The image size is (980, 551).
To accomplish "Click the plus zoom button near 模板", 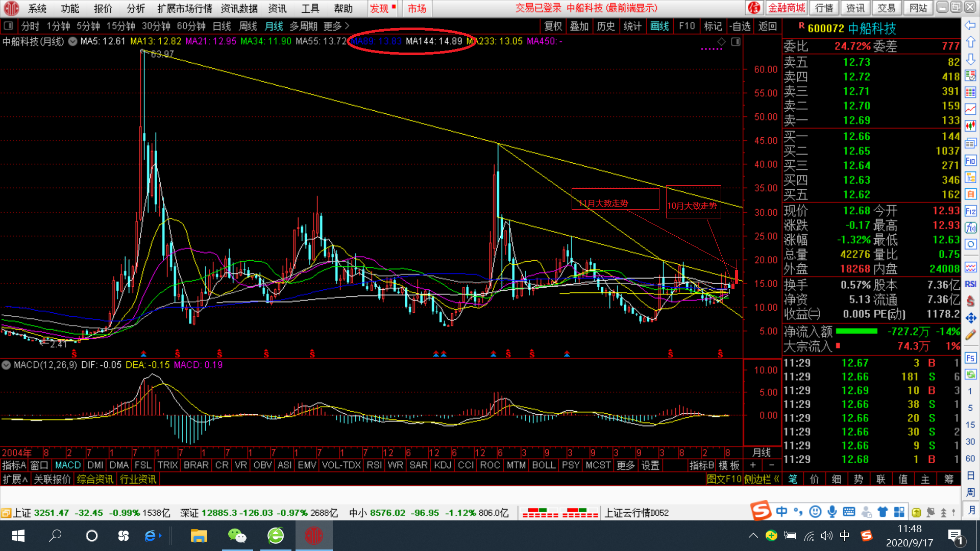I will click(753, 465).
